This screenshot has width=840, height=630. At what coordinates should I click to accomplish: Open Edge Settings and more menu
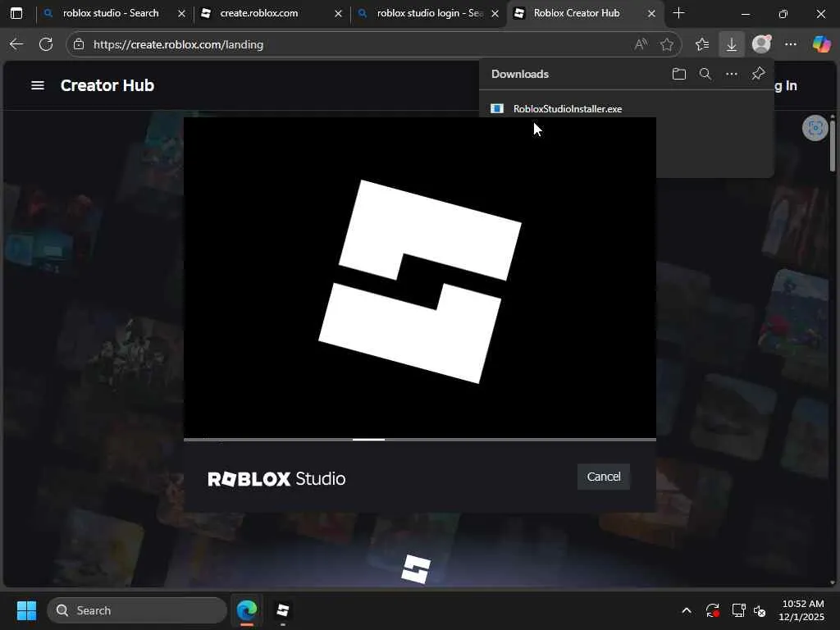791,44
